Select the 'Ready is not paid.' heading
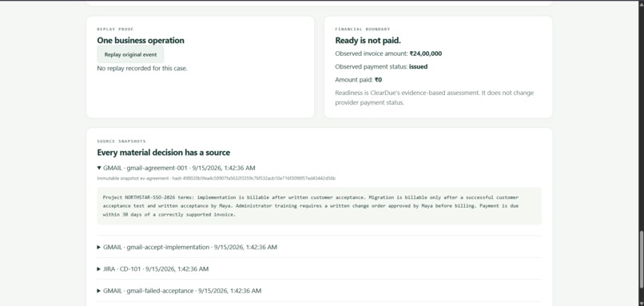This screenshot has height=306, width=644. 368,40
